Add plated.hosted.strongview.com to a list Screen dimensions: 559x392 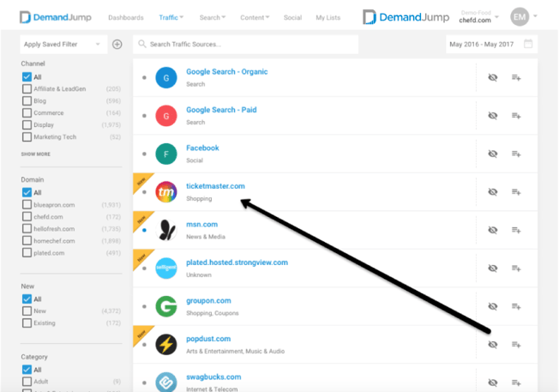[x=516, y=268]
